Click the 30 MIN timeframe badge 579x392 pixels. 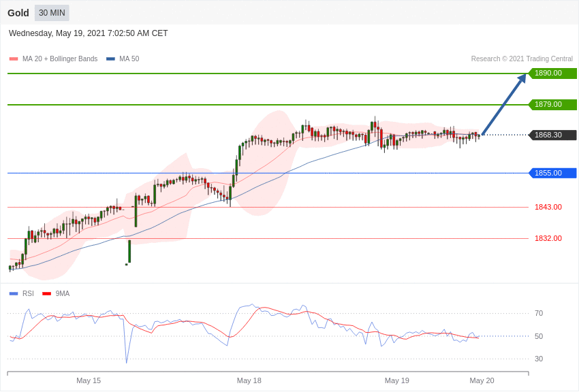click(52, 13)
